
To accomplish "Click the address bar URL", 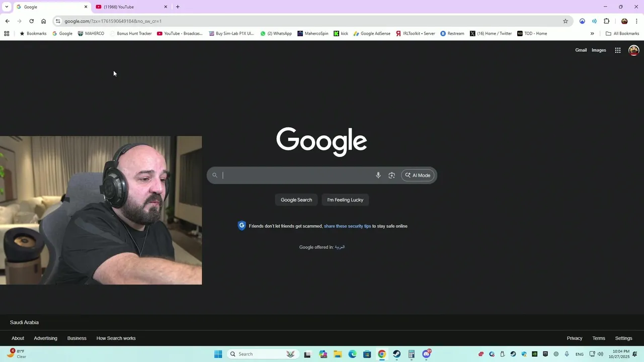I will [x=113, y=21].
